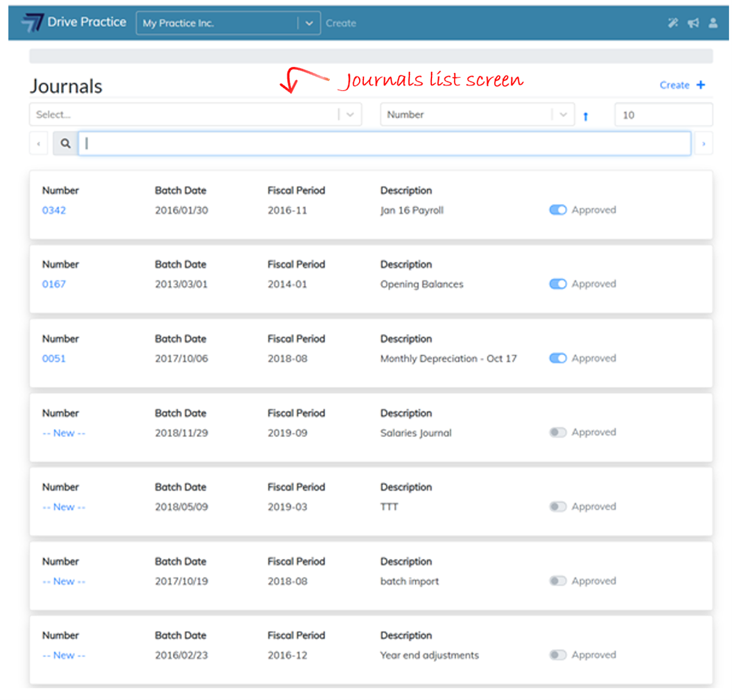Open the New journal dated 2018/05/09
The image size is (732, 700).
(64, 507)
